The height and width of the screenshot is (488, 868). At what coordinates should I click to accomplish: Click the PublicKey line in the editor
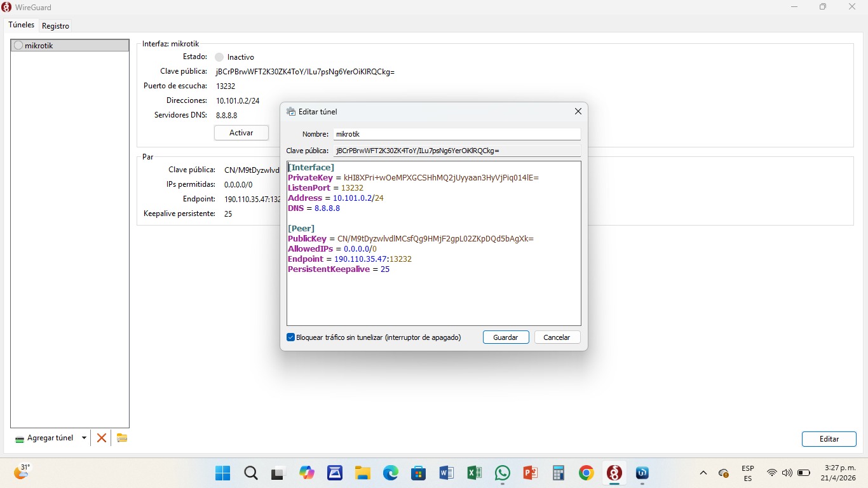pyautogui.click(x=410, y=239)
